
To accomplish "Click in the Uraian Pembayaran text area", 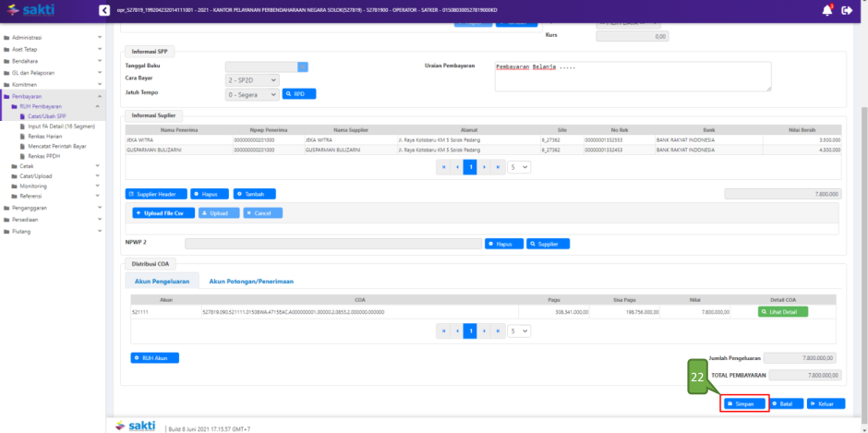I will [x=633, y=78].
